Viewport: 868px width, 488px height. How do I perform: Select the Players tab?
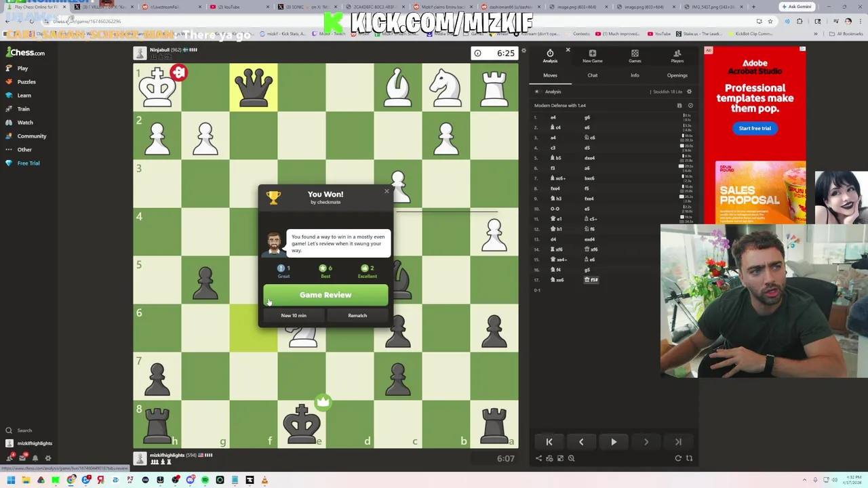click(677, 56)
